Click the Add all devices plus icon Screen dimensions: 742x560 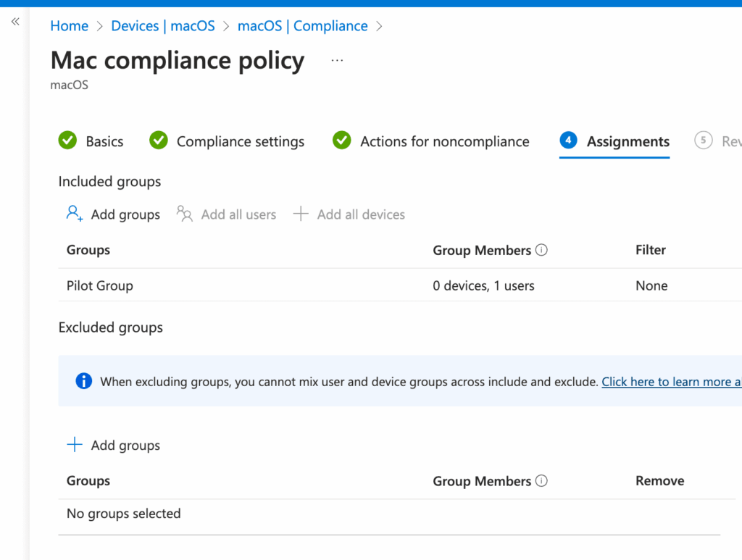pos(301,214)
